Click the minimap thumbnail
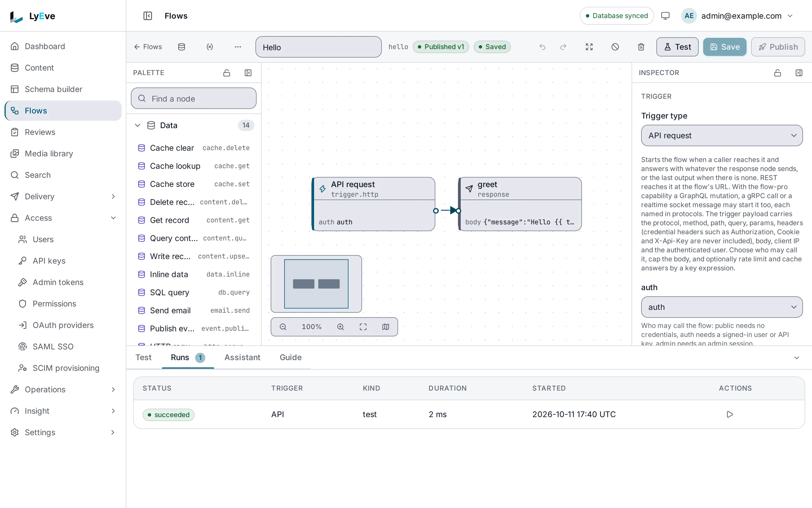 (x=316, y=284)
